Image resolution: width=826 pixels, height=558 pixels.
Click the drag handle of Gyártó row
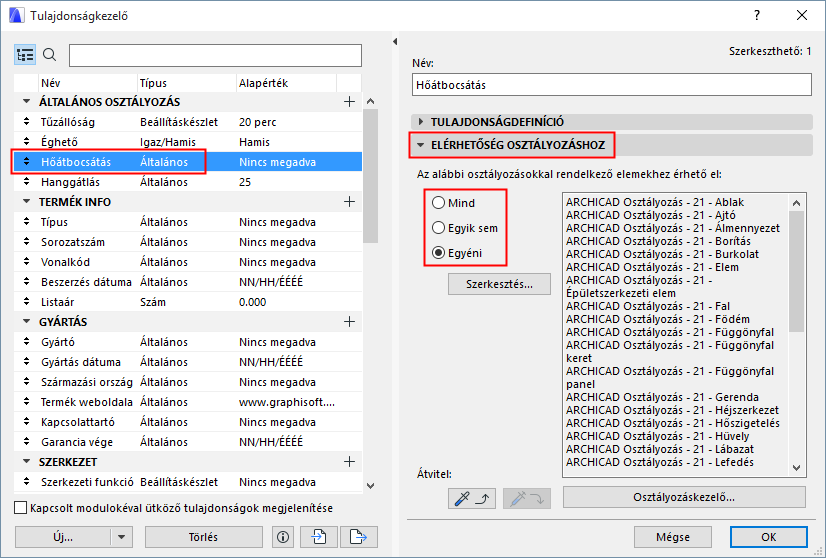(26, 342)
